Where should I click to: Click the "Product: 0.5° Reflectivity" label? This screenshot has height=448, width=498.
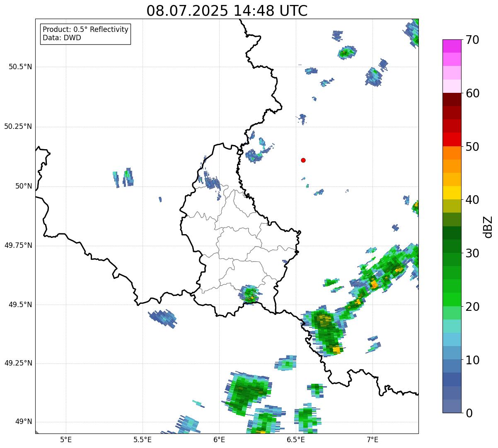(x=85, y=29)
